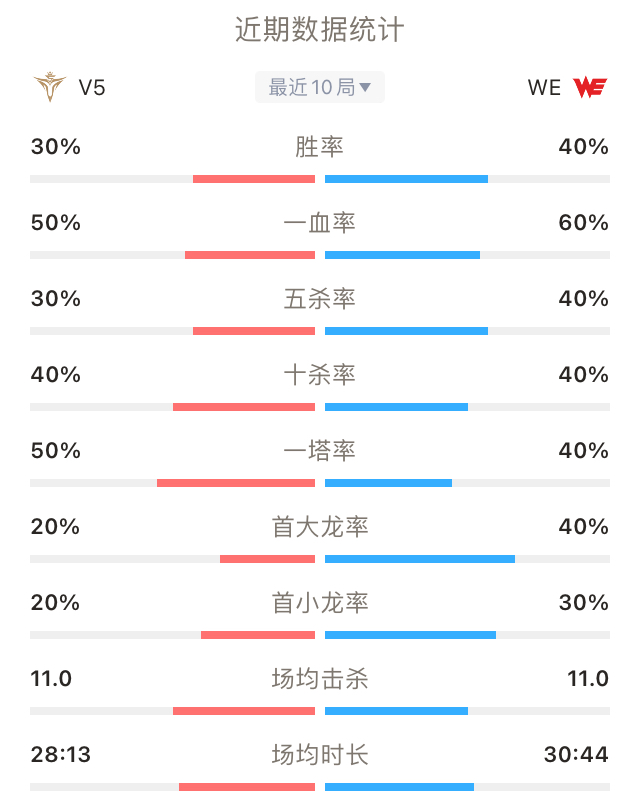Click the V5 team logo icon
This screenshot has height=811, width=640.
click(x=50, y=87)
